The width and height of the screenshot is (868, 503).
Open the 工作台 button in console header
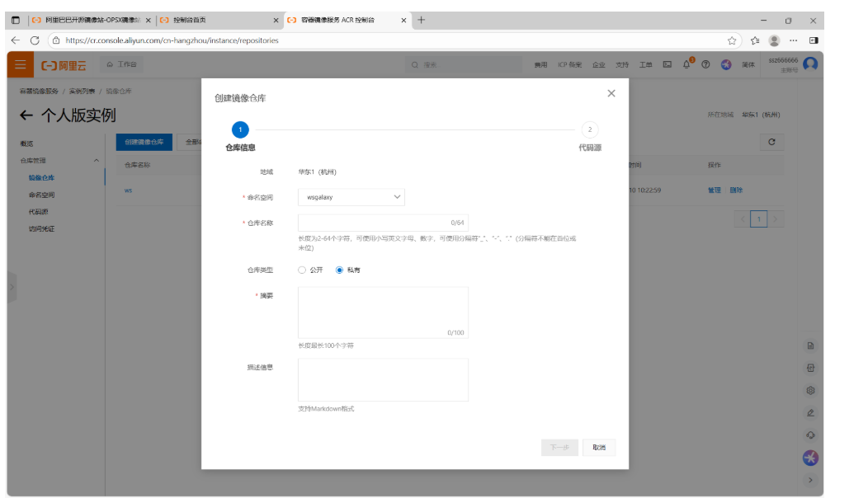121,65
